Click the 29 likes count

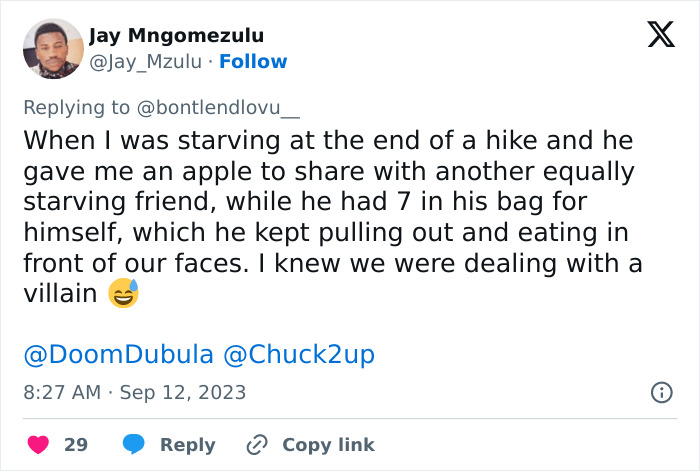(x=76, y=445)
